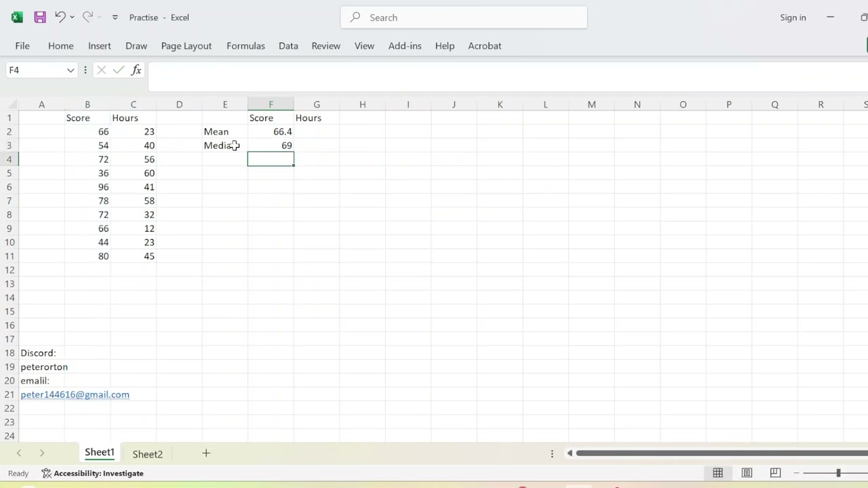868x488 pixels.
Task: Click the Undo arrow icon
Action: coord(60,17)
